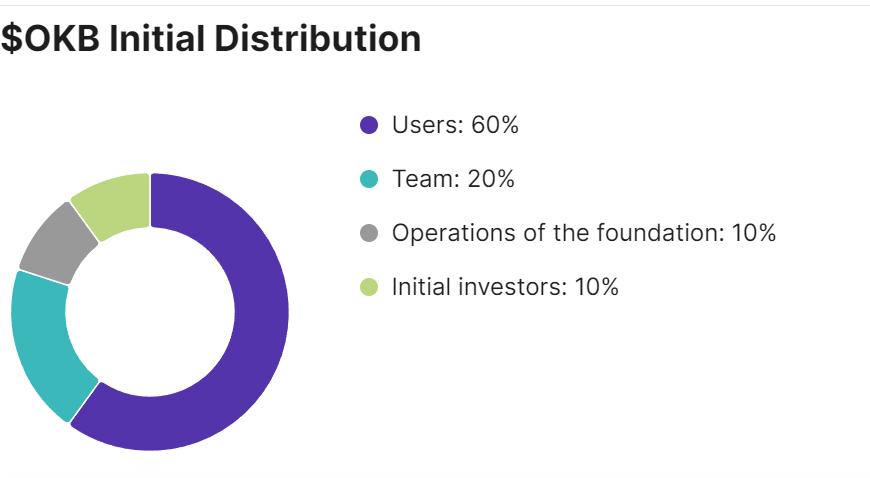Select the gray Operations legend dot

coord(369,233)
